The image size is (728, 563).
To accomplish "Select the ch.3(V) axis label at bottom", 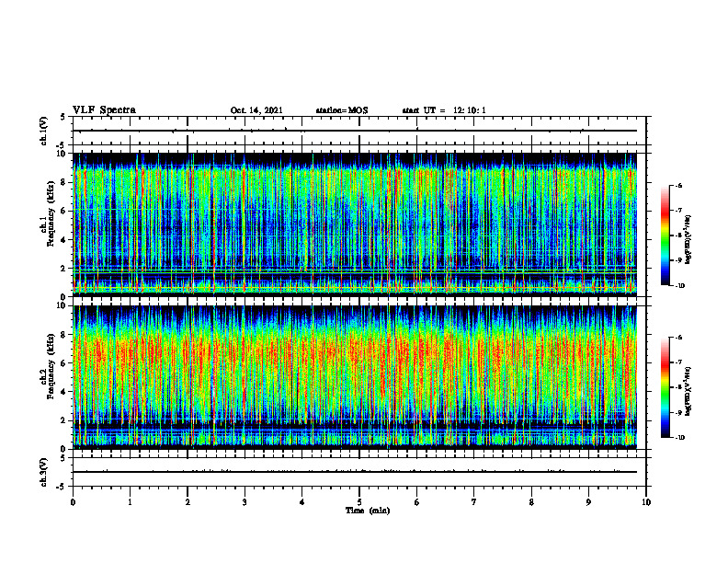I will (x=44, y=472).
